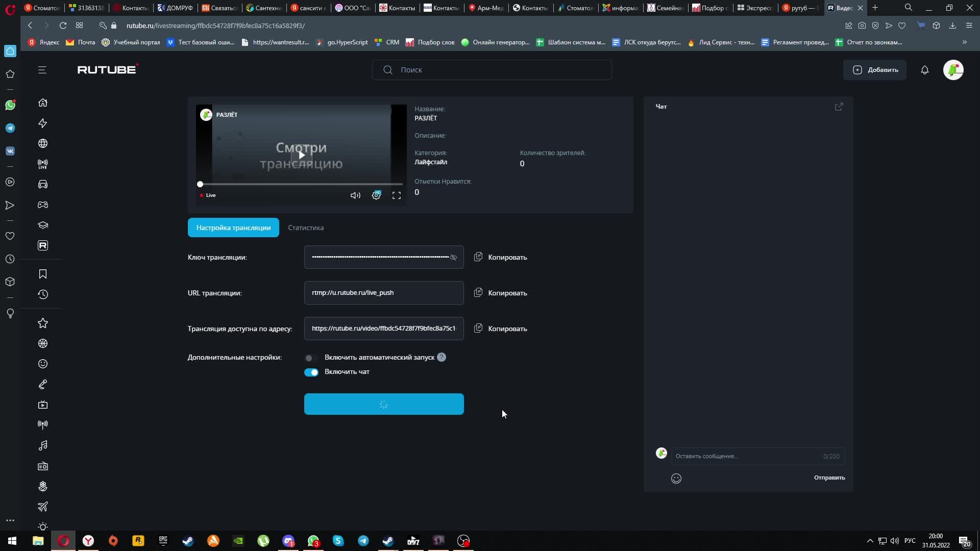This screenshot has width=980, height=551.
Task: Disable the chat toggle
Action: (x=311, y=372)
